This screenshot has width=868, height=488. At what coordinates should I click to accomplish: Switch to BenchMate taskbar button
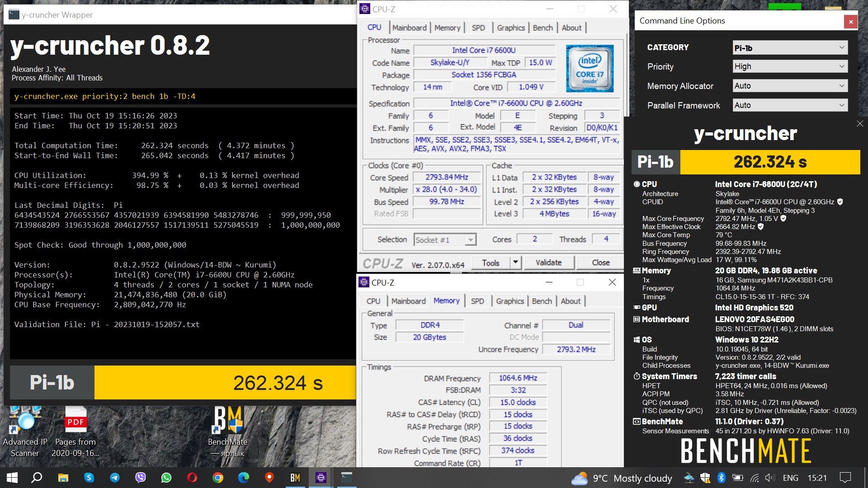295,478
